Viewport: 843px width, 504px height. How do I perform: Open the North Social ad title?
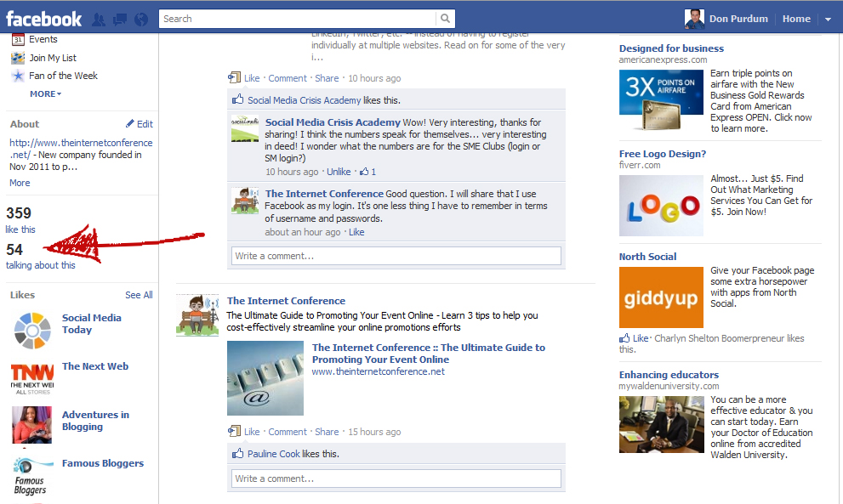[x=647, y=257]
